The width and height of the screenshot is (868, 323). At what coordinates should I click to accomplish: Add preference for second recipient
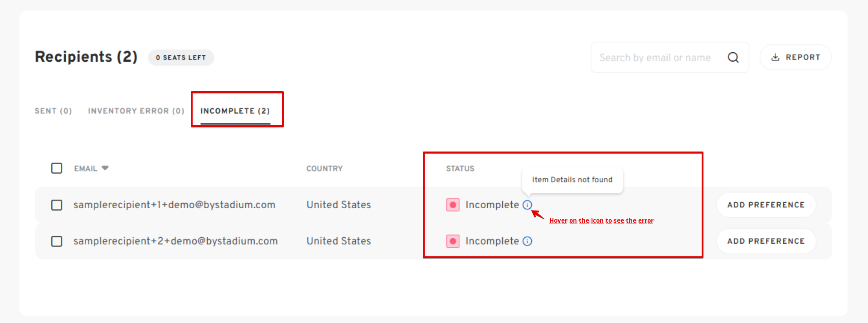point(766,241)
